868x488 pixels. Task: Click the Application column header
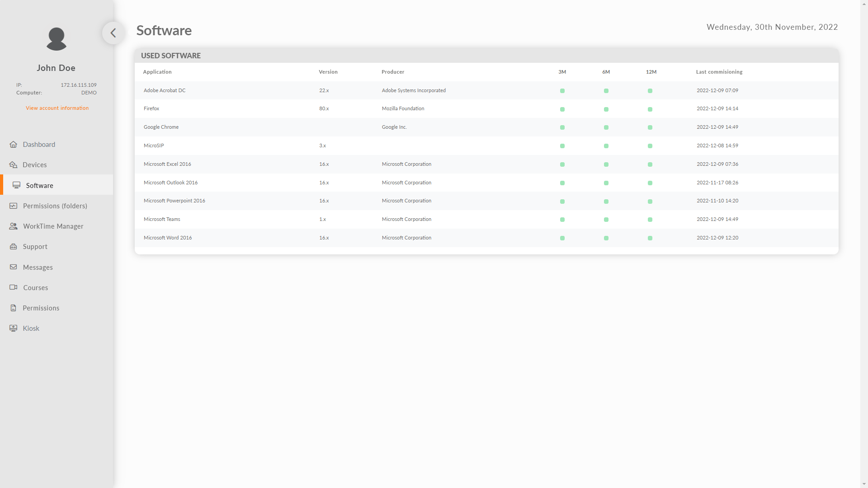[x=157, y=72]
